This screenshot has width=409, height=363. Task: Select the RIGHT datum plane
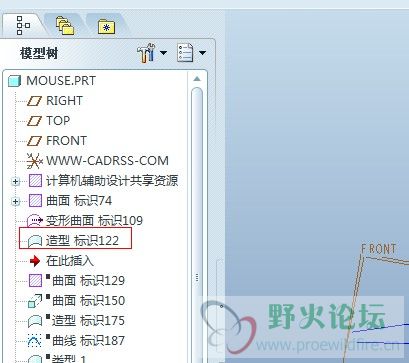tap(64, 101)
